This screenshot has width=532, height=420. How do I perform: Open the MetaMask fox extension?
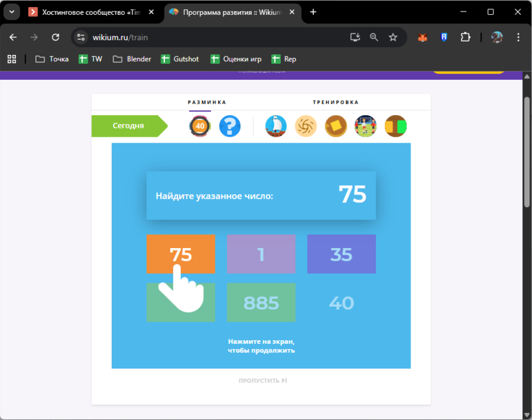[423, 37]
